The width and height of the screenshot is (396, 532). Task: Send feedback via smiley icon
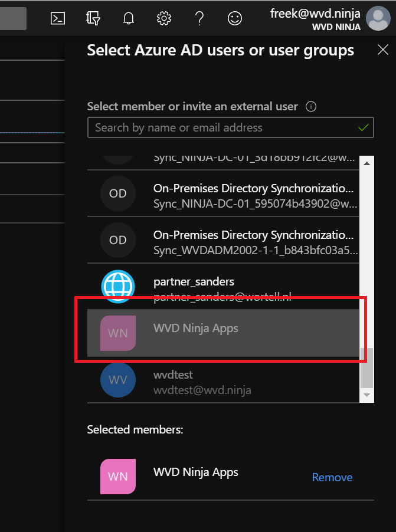pyautogui.click(x=235, y=18)
